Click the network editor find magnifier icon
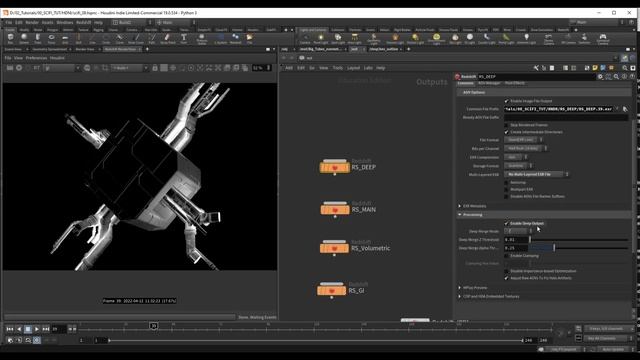The height and width of the screenshot is (360, 640). [624, 68]
